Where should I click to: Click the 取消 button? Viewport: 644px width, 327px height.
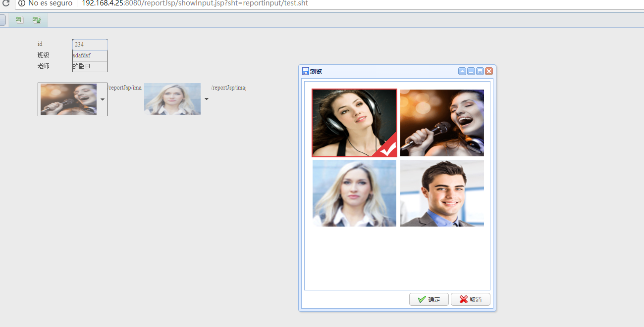(471, 299)
